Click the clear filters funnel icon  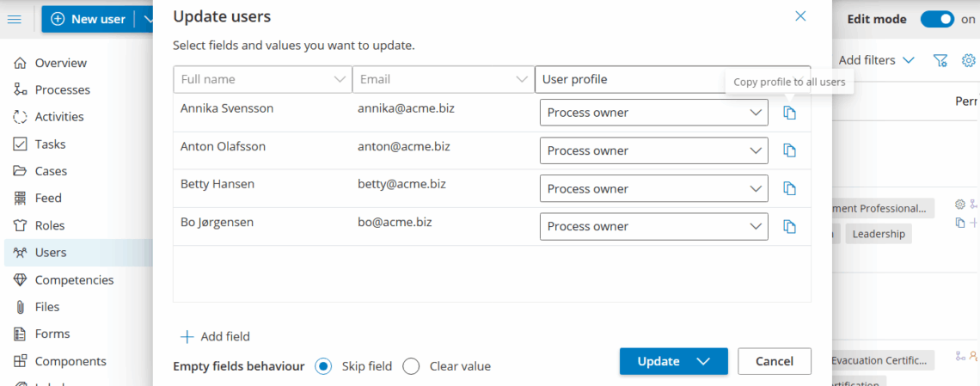940,60
